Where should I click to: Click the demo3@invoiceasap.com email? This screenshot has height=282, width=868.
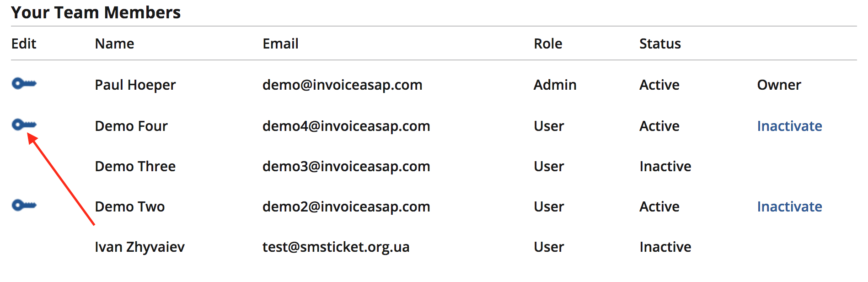(346, 166)
